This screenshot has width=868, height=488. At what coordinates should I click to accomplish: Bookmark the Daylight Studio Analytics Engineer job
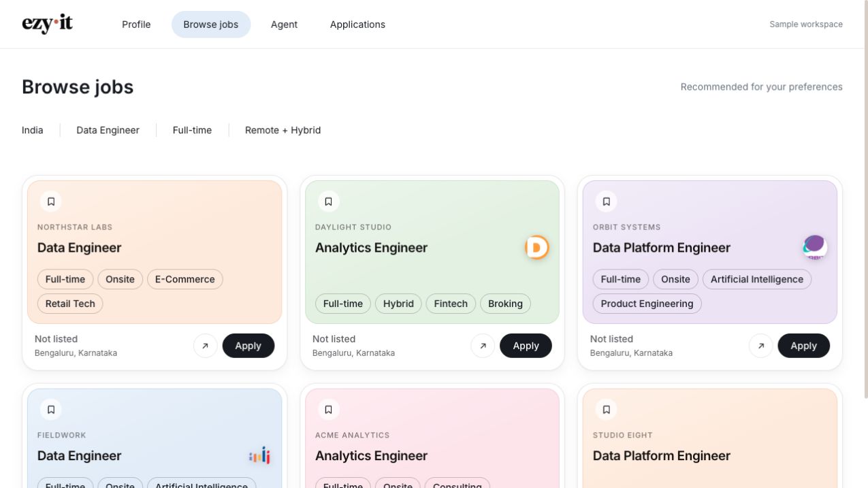tap(329, 201)
